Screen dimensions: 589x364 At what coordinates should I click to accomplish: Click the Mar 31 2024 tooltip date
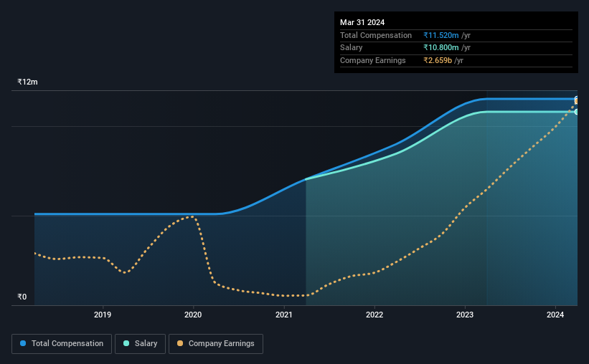[362, 22]
